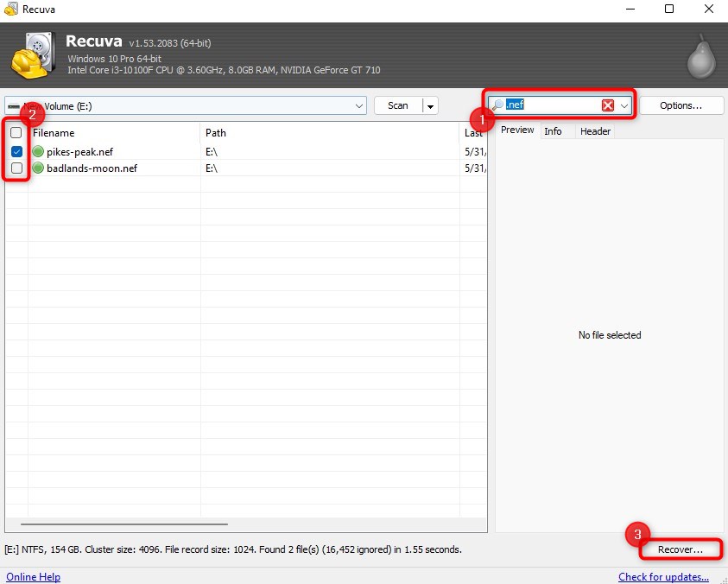Switch to the Header tab
Screen dimensions: 728x584
pos(595,131)
